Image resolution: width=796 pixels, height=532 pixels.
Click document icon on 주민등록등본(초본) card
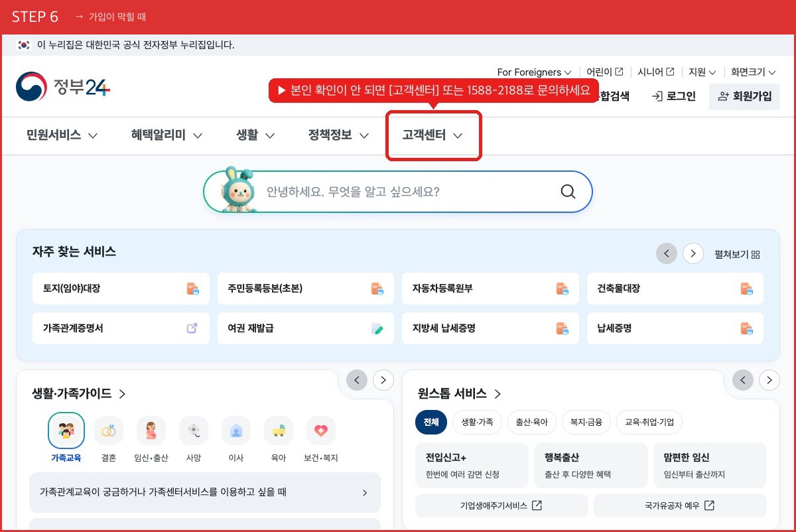coord(377,289)
